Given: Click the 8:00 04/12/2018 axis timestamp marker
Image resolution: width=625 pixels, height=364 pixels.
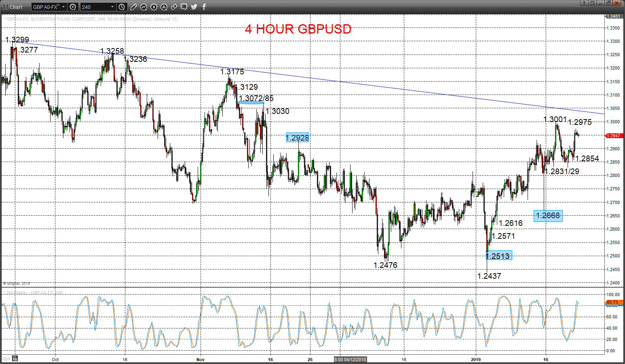Looking at the screenshot, I should (x=350, y=359).
